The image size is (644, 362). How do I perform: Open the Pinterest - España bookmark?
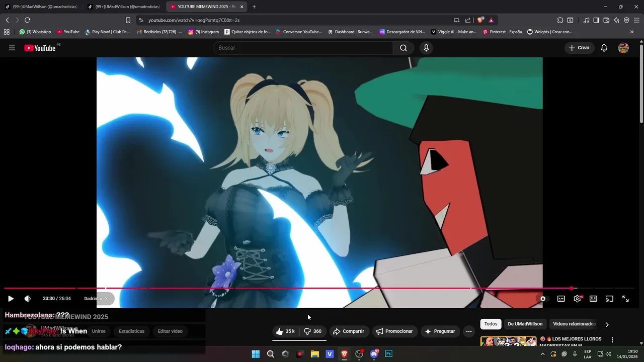pos(502,32)
